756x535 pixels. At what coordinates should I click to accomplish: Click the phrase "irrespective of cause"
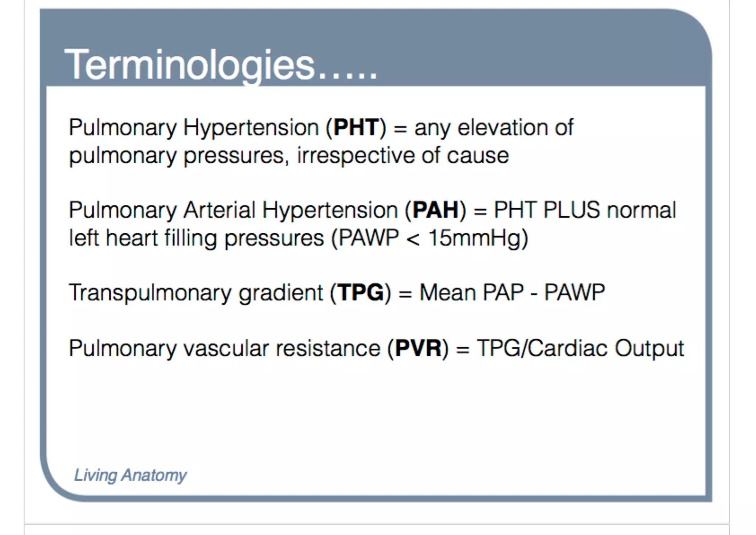pyautogui.click(x=403, y=156)
